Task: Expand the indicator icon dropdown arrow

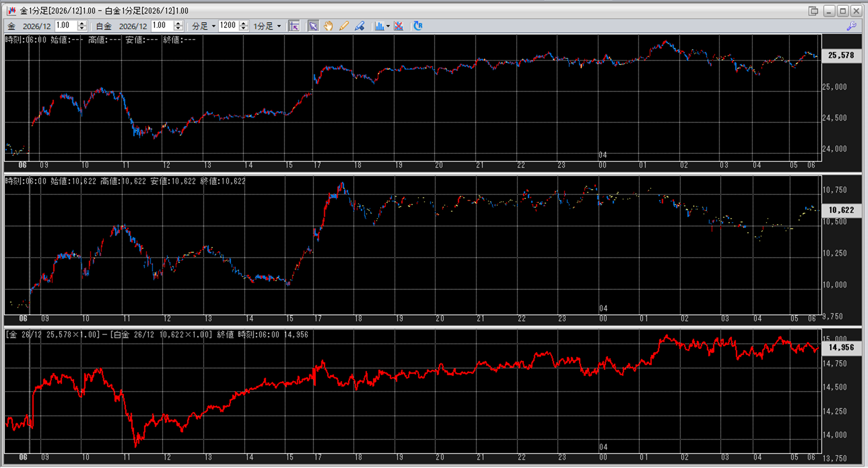Action: (388, 26)
